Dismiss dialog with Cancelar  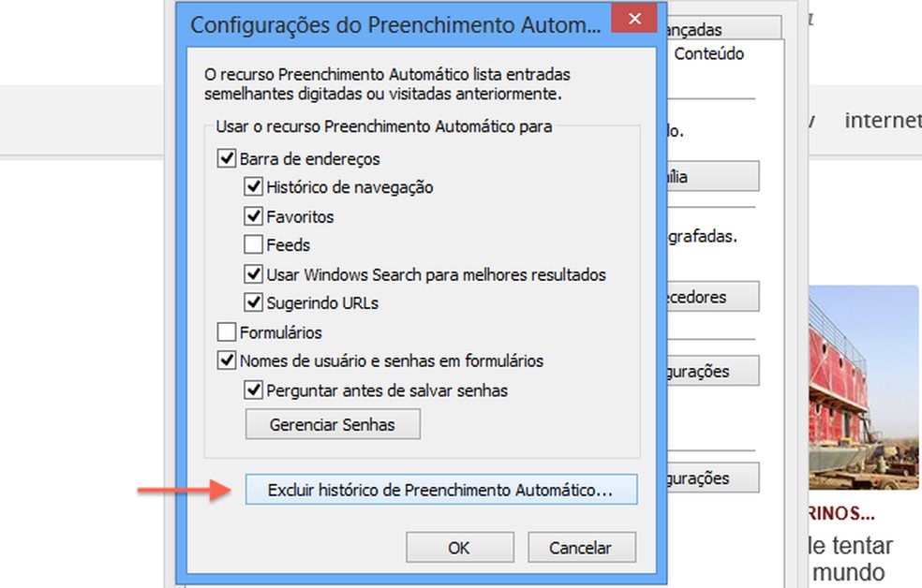tap(581, 547)
